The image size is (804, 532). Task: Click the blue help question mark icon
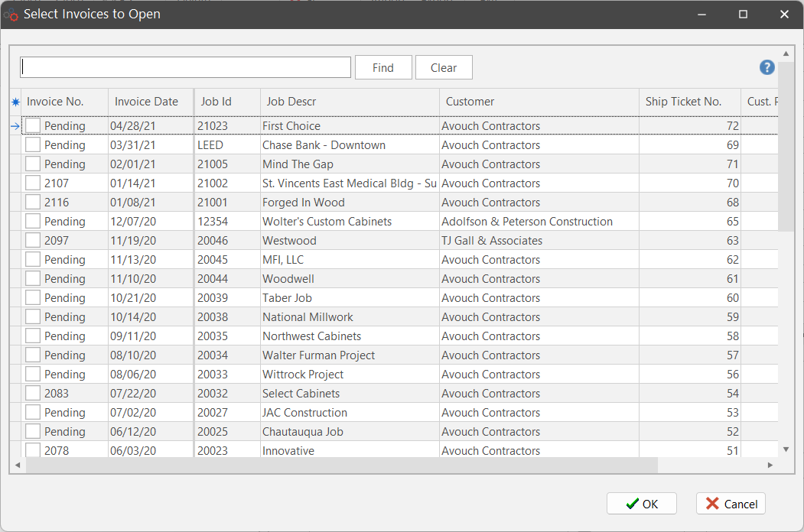click(767, 67)
